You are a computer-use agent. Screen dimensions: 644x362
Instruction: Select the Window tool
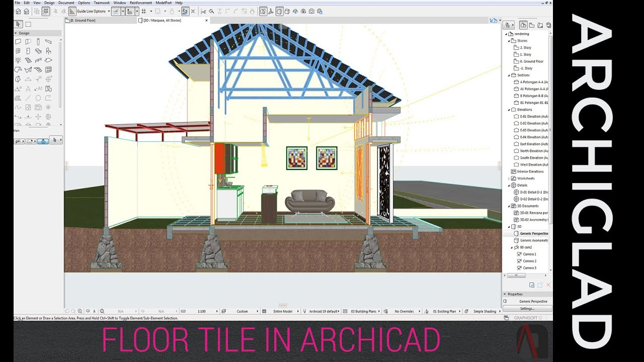point(18,51)
